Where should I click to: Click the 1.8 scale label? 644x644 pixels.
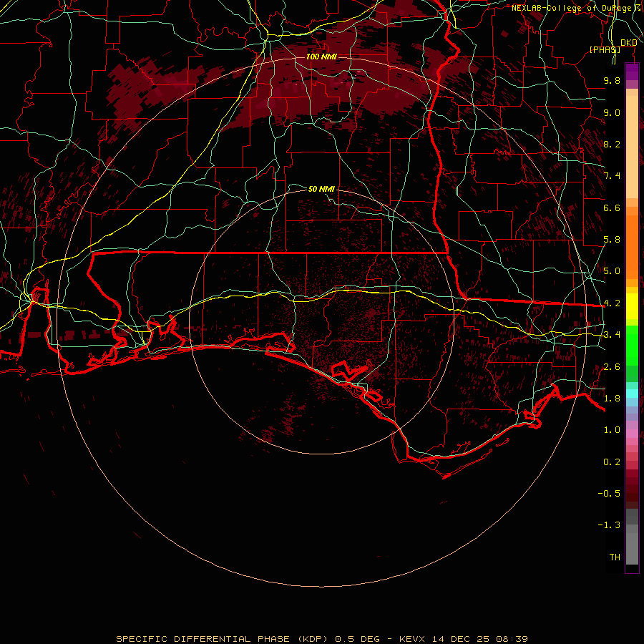pyautogui.click(x=612, y=399)
